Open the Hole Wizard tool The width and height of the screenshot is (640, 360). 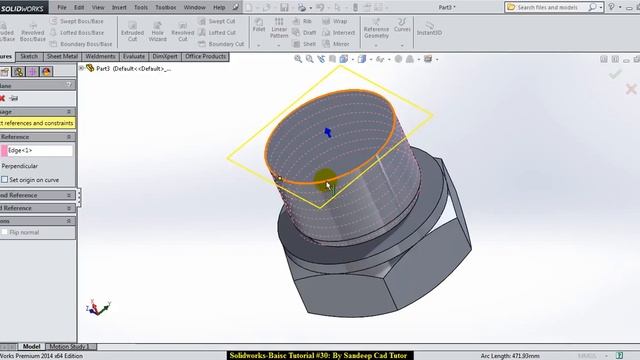pyautogui.click(x=158, y=31)
